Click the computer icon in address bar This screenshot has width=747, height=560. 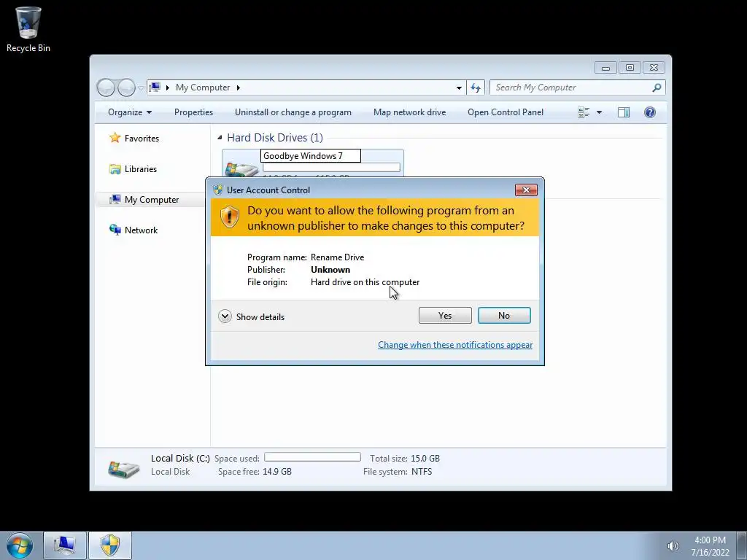coord(155,87)
